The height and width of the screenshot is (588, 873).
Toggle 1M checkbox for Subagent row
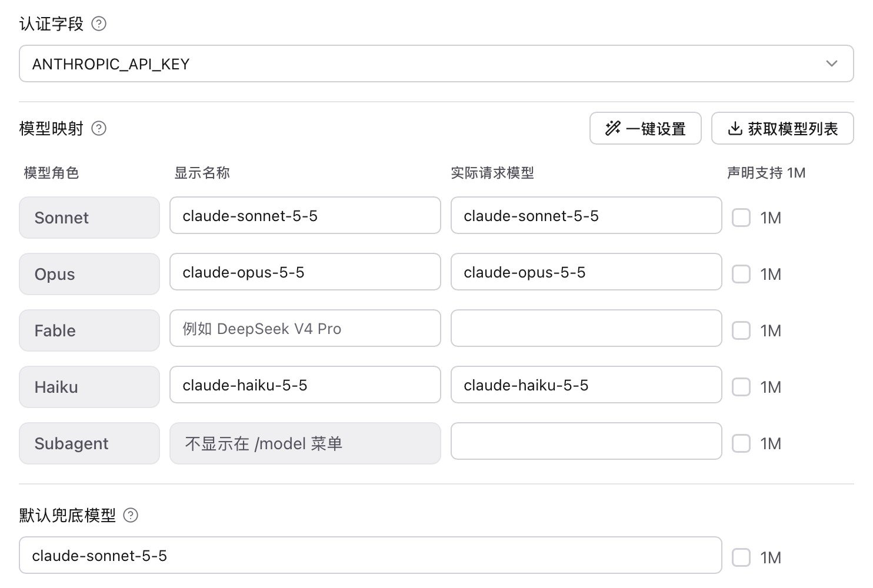pyautogui.click(x=741, y=443)
